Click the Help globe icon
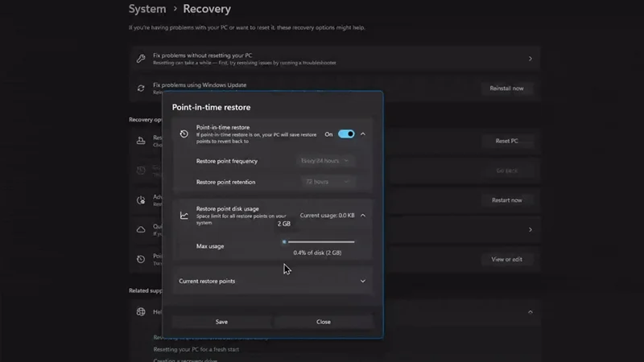644x362 pixels. [x=141, y=312]
